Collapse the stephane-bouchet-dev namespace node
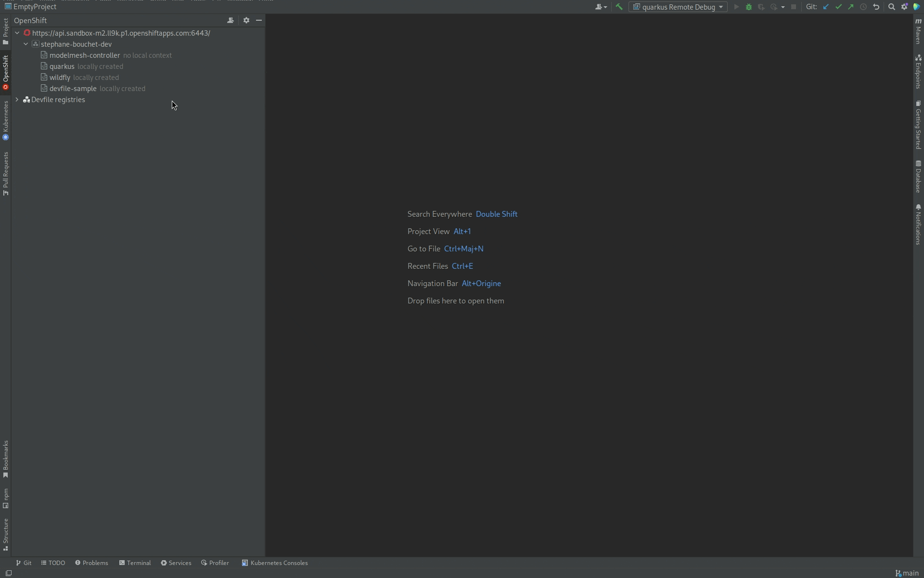Screen dimensions: 924x578 (x=26, y=44)
